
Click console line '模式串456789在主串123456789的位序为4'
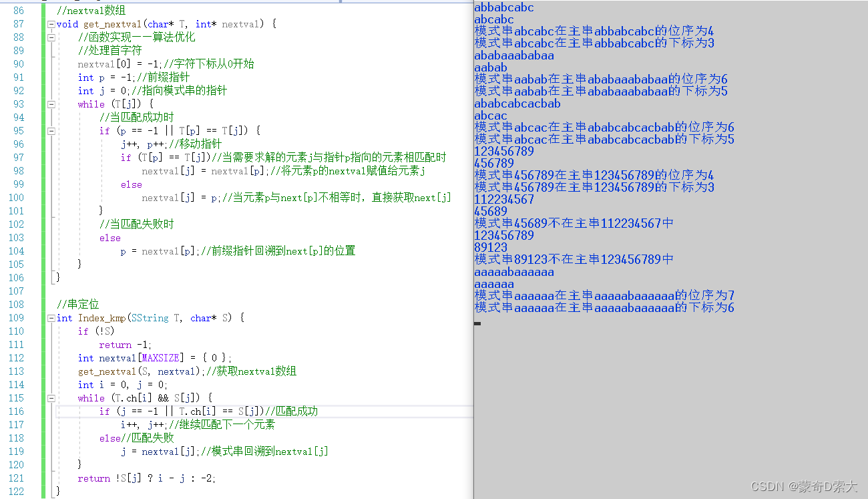coord(594,176)
